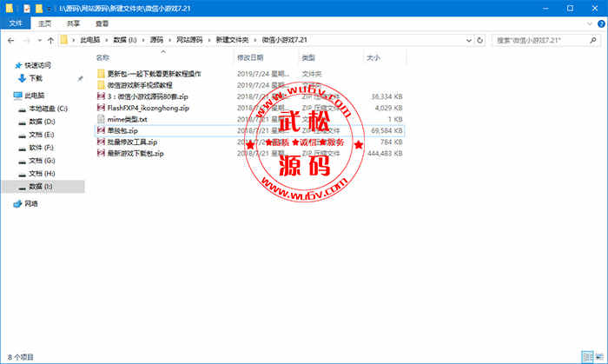The width and height of the screenshot is (608, 364).
Task: Go back with the Back arrow
Action: [10, 40]
